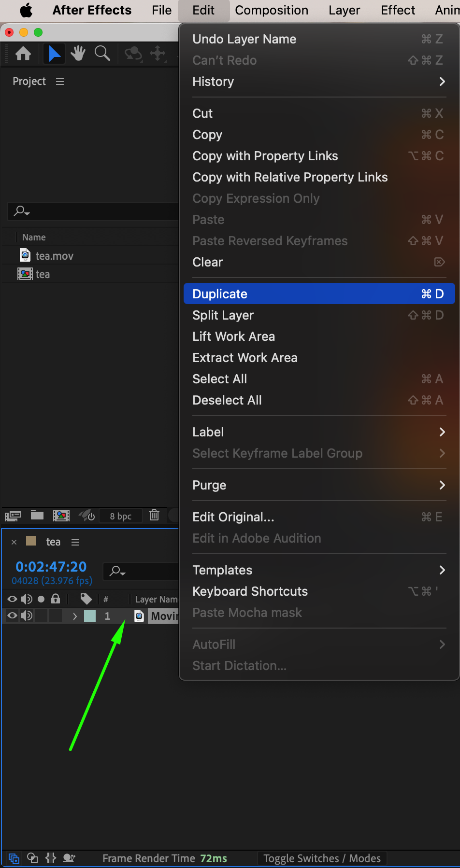The width and height of the screenshot is (460, 868).
Task: Toggle the solo switch for layer 1
Action: click(x=41, y=616)
